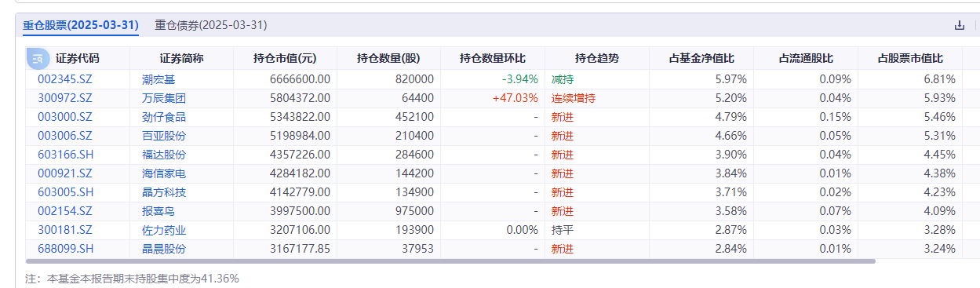The image size is (980, 288).
Task: Click stock code 002154.SZ
Action: tap(65, 211)
